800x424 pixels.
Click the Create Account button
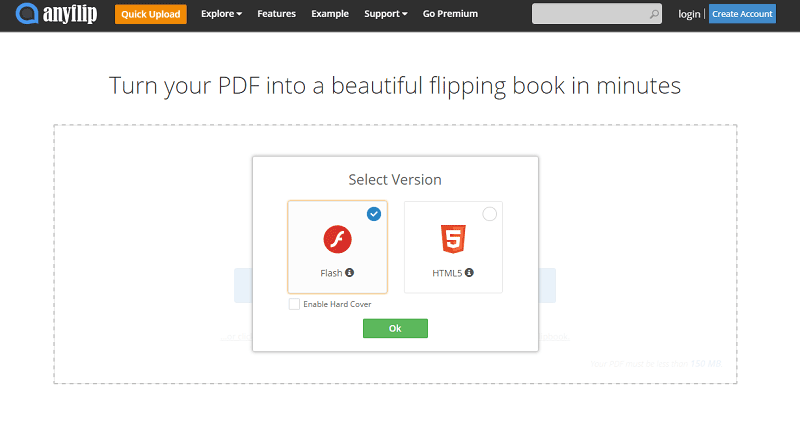[742, 14]
